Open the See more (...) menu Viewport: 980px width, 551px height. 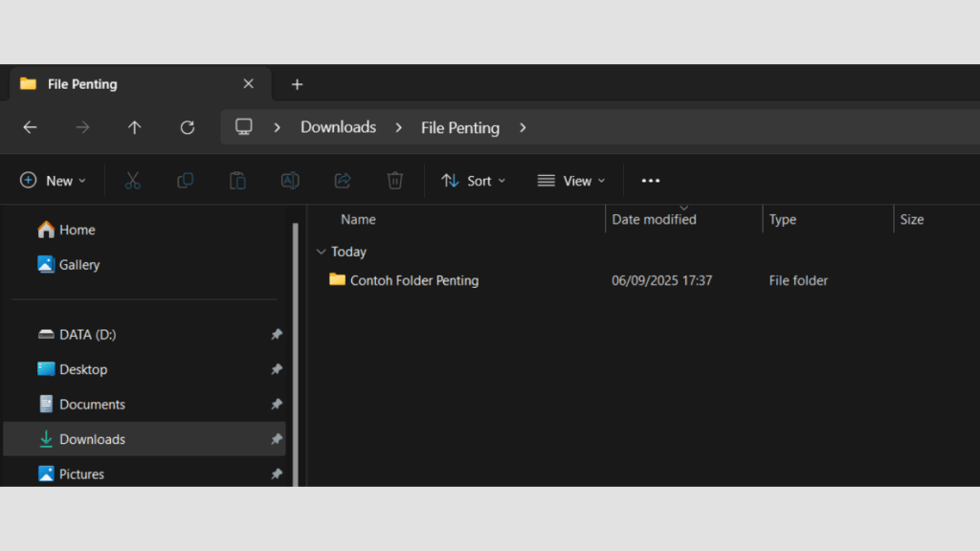click(651, 180)
